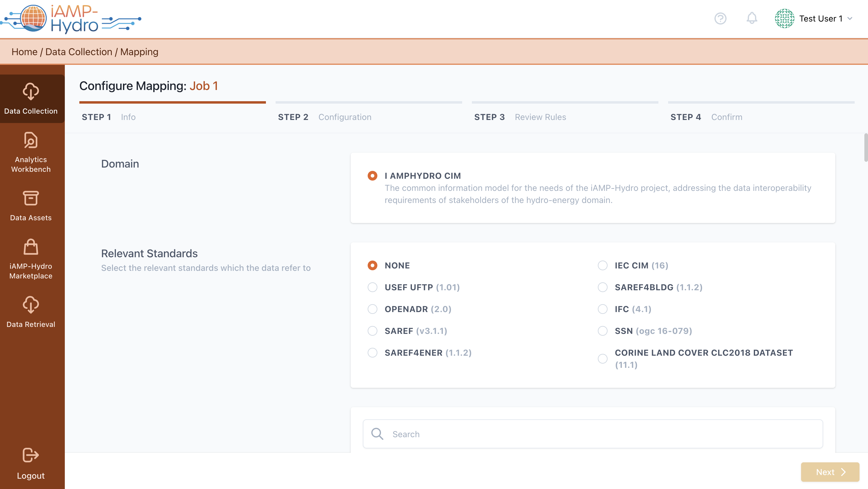Viewport: 868px width, 489px height.
Task: Open the help question mark icon
Action: click(720, 18)
